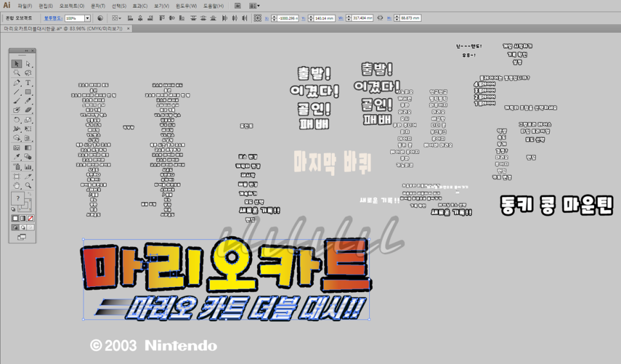Select the Pen tool
621x364 pixels.
point(17,83)
